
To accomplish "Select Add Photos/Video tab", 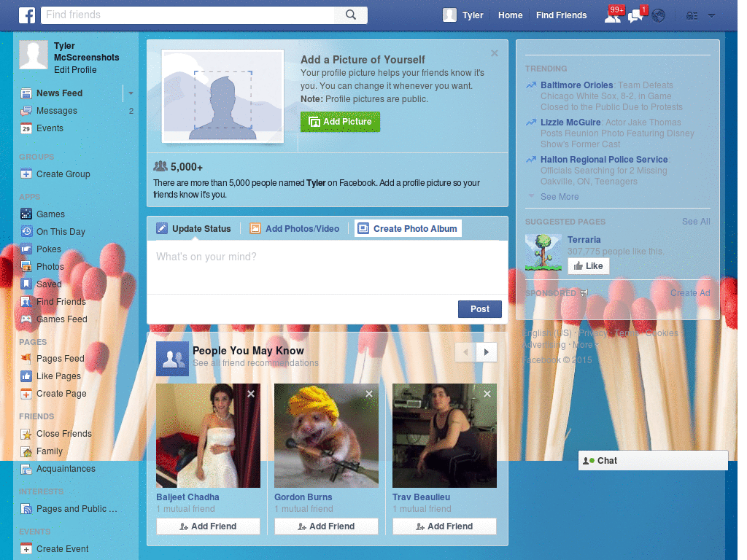I will [295, 228].
